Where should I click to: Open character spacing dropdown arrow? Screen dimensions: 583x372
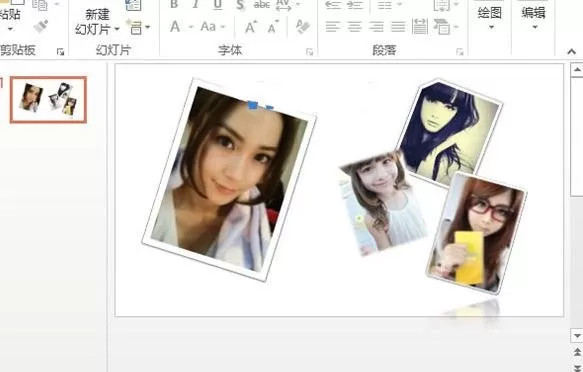[x=297, y=5]
